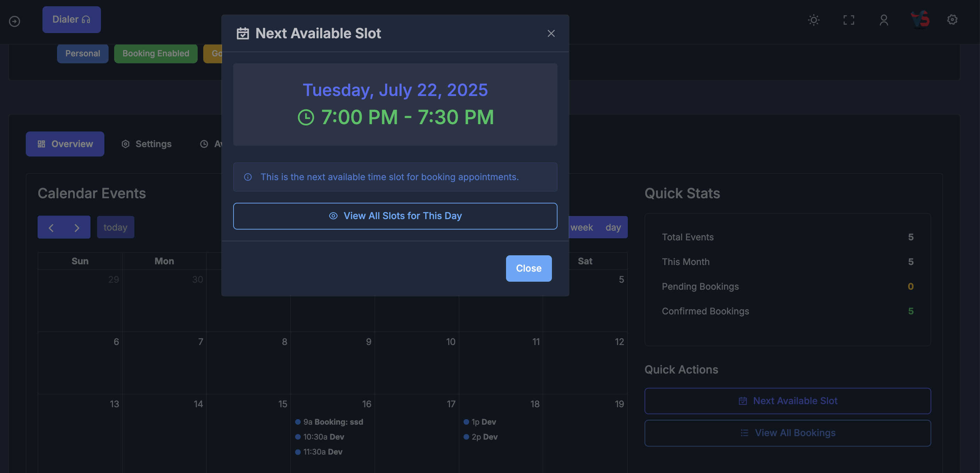Click the calendar-check icon in dialog title
980x473 pixels.
(243, 33)
